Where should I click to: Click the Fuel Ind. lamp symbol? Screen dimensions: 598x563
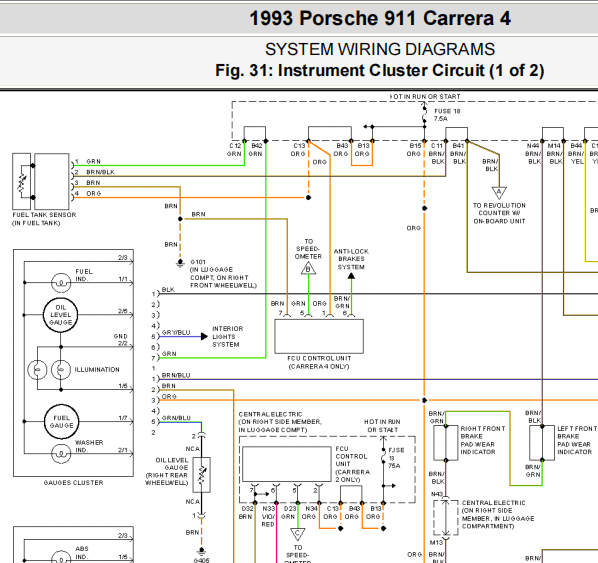[61, 283]
